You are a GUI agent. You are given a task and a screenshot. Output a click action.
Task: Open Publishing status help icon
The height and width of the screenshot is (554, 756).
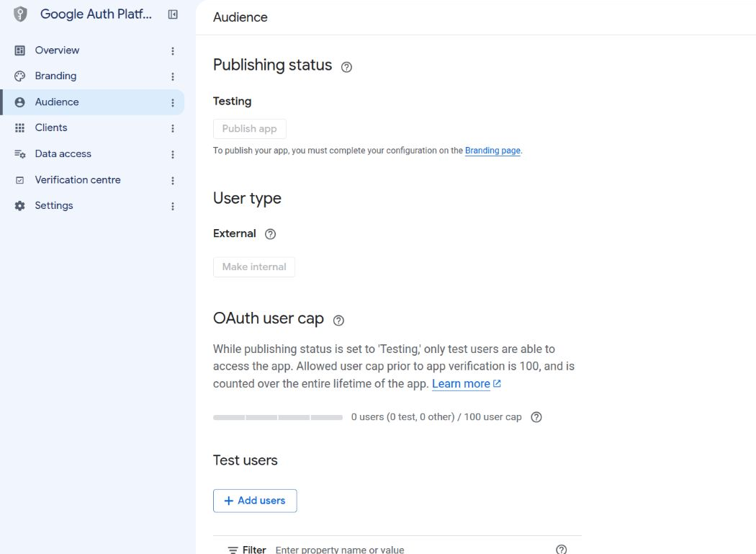(346, 67)
